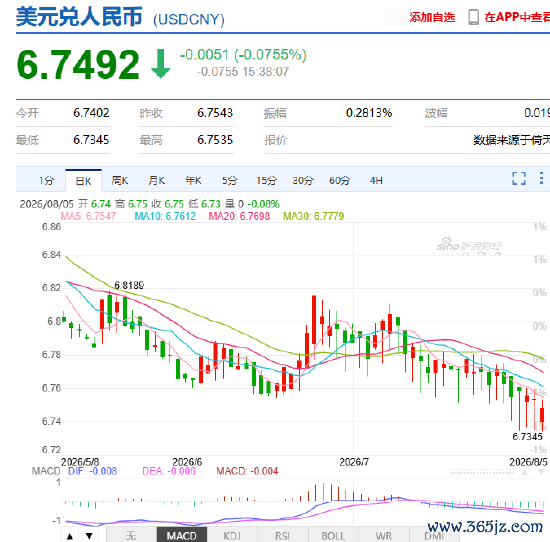The height and width of the screenshot is (542, 550).
Task: Select the 60分 interval tab
Action: tap(339, 181)
